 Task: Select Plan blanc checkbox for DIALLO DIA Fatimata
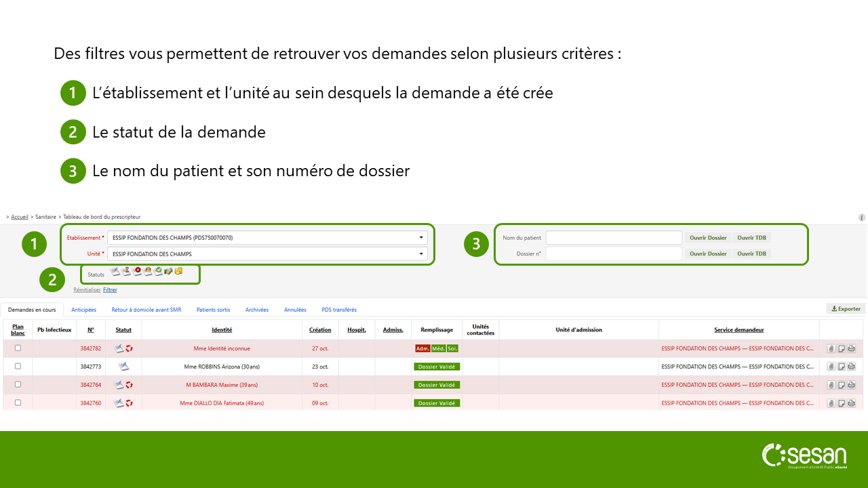(x=18, y=403)
